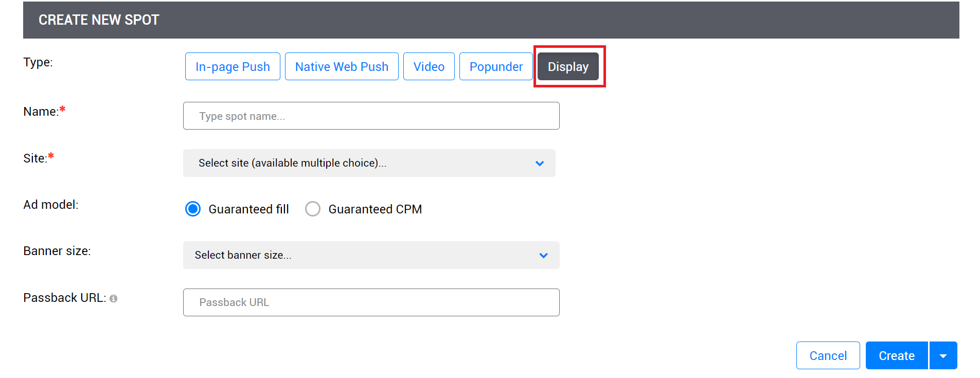Click the blue Create button
Viewport: 980px width, 378px height.
896,356
